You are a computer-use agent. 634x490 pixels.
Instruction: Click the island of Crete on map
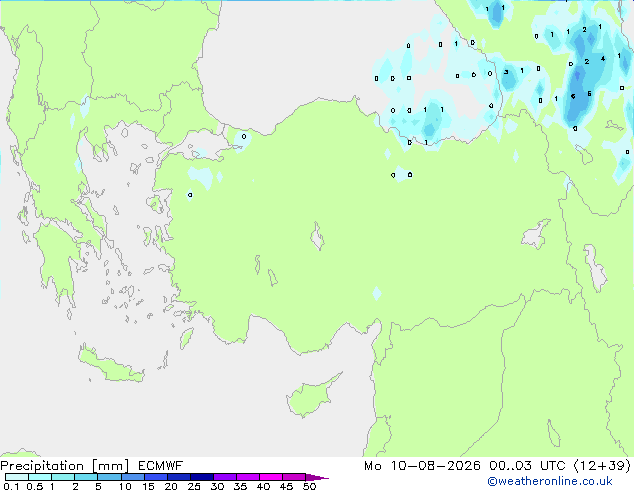click(110, 365)
